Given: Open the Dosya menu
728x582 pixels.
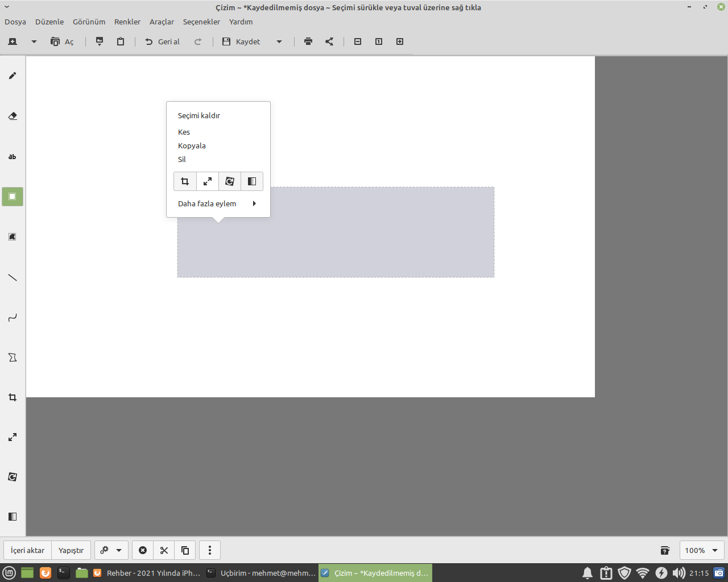Looking at the screenshot, I should (15, 22).
